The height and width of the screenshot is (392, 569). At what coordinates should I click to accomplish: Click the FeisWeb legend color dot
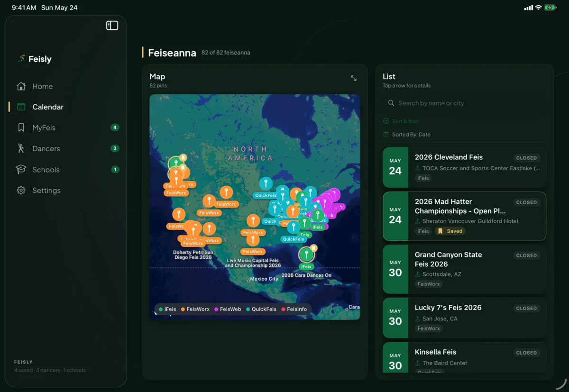tap(216, 309)
